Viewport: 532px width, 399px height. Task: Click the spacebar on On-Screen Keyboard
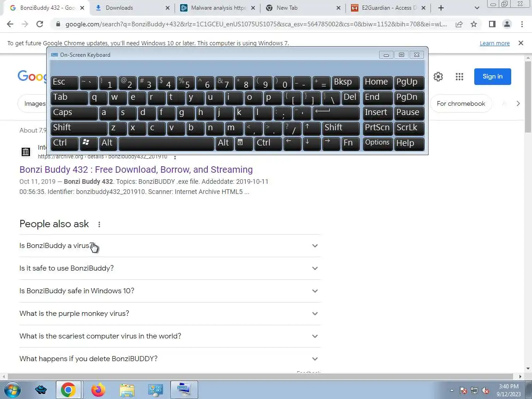point(166,144)
